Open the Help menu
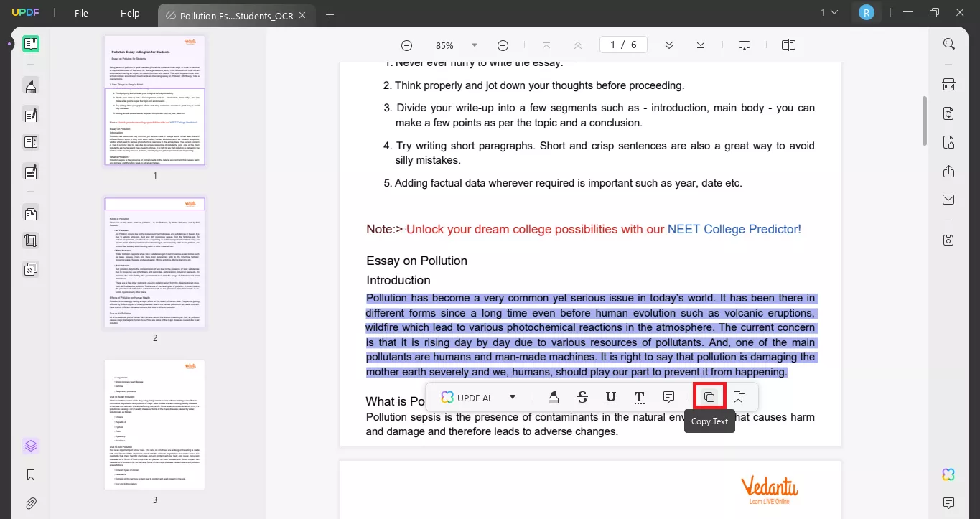 point(130,13)
